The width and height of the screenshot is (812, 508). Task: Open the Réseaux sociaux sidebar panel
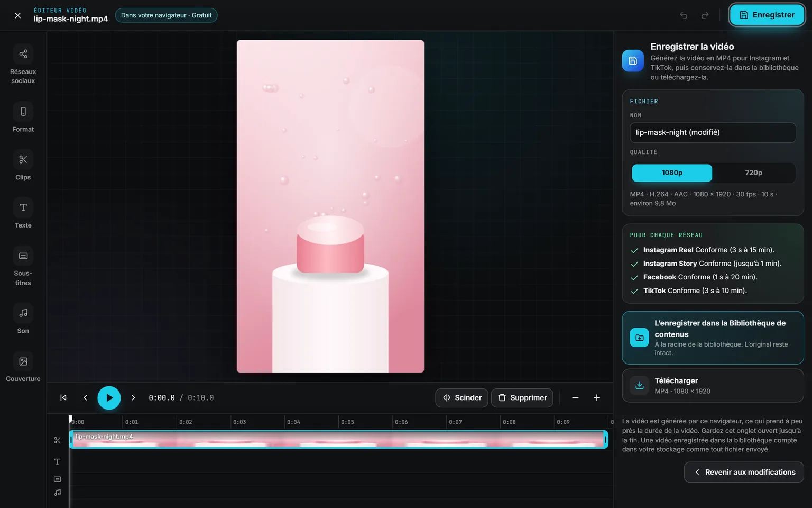tap(23, 64)
